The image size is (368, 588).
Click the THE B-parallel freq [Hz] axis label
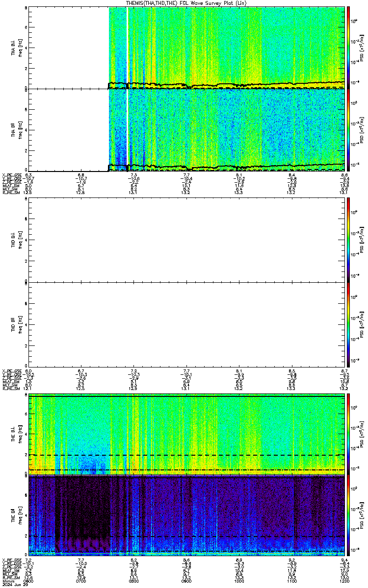20,515
